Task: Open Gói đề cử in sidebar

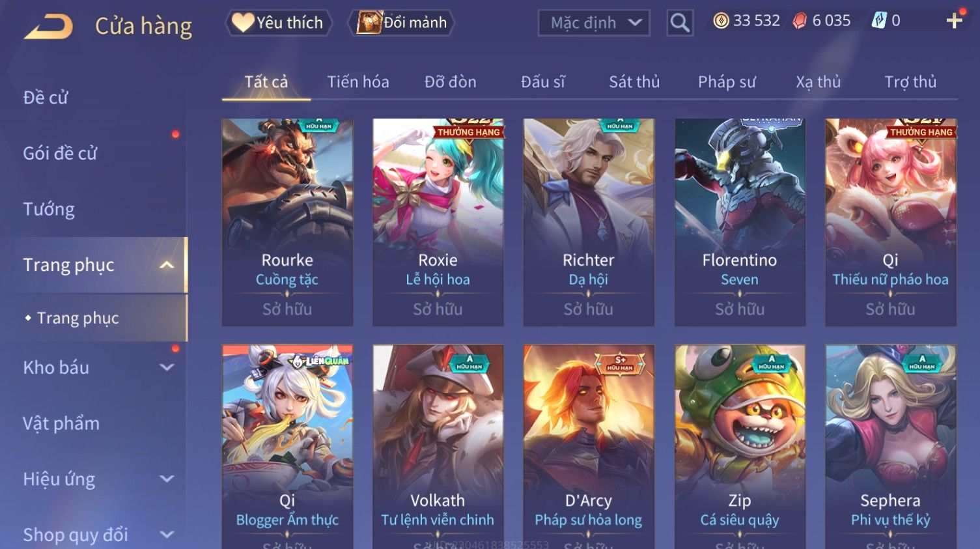Action: pos(60,154)
